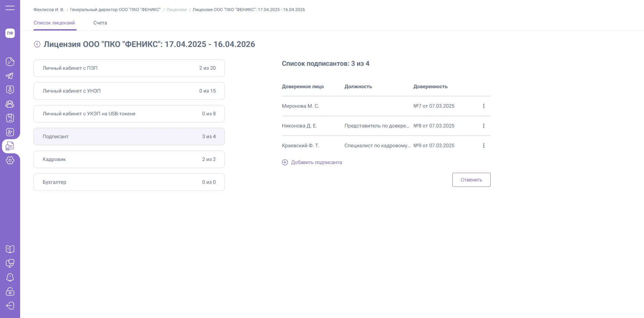Image resolution: width=644 pixels, height=318 pixels.
Task: Click the paper plane send icon
Action: tap(10, 76)
